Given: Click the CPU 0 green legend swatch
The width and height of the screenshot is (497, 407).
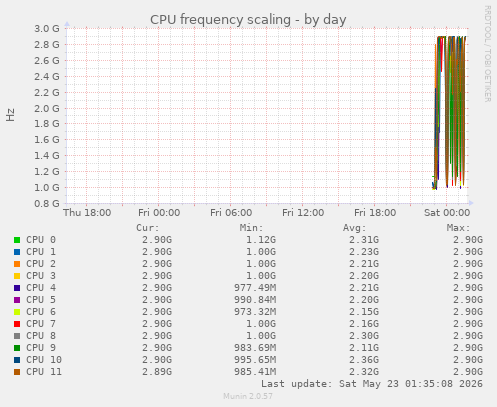Looking at the screenshot, I should coord(17,240).
